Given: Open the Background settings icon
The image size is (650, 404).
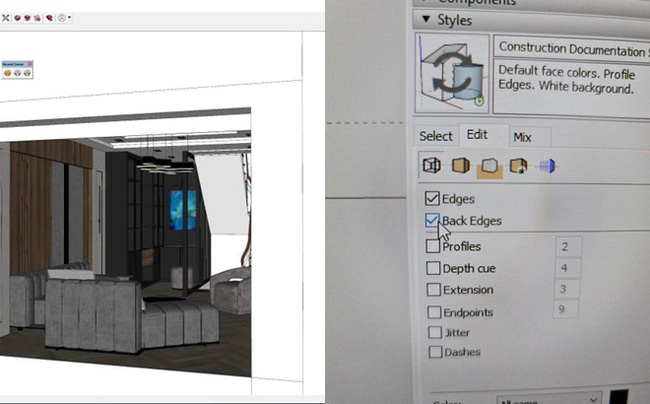Looking at the screenshot, I should coord(490,166).
